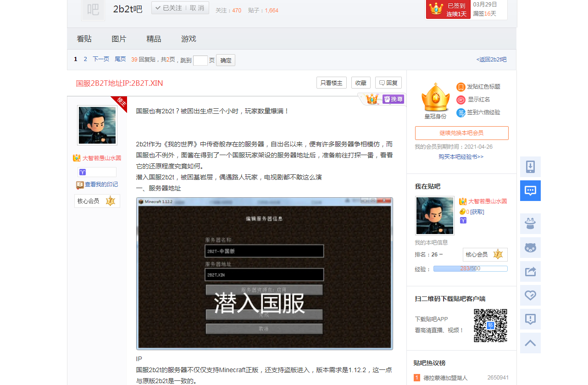Click 取消 to unfollow the forum
The width and height of the screenshot is (588, 385).
coord(197,8)
